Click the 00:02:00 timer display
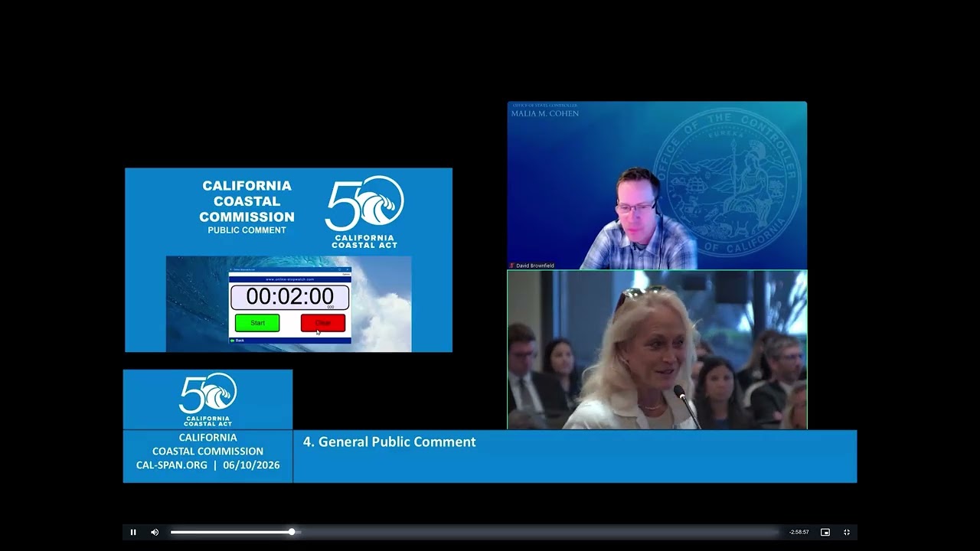This screenshot has width=980, height=551. coord(290,297)
